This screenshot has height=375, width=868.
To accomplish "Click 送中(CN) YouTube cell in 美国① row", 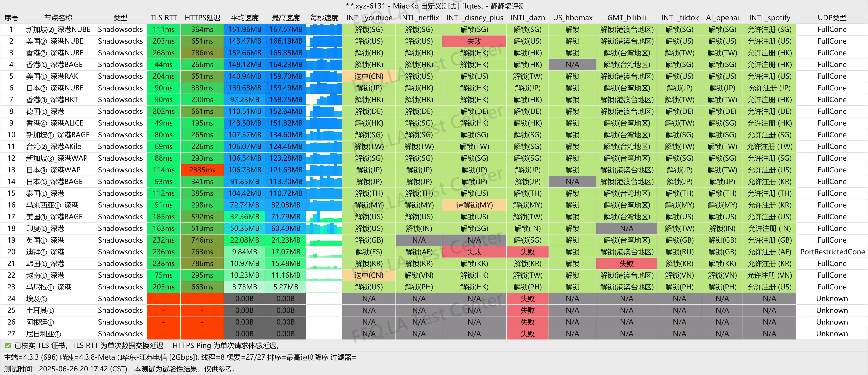I will pyautogui.click(x=369, y=76).
